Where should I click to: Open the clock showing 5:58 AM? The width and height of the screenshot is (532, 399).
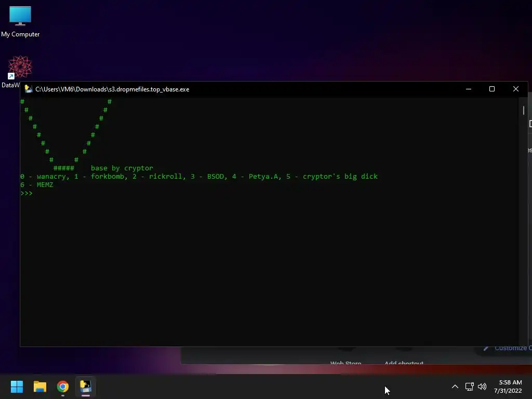pos(510,382)
